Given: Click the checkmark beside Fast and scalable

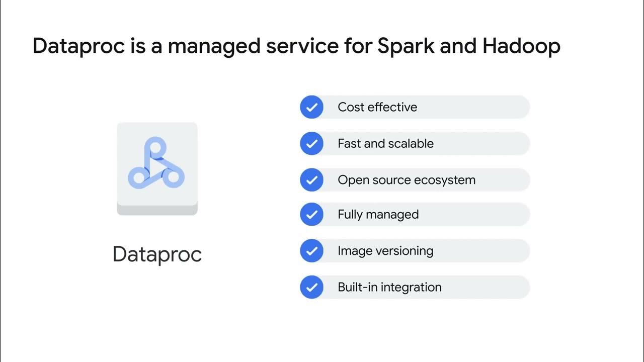Looking at the screenshot, I should [x=311, y=144].
